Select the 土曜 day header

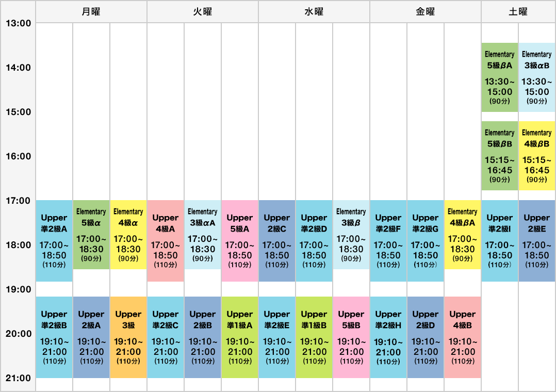[x=518, y=11]
